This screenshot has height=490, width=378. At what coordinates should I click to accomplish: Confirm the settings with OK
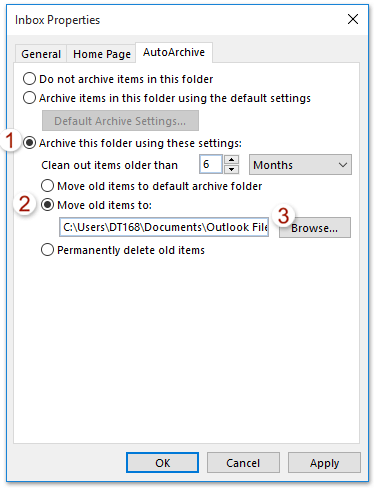[163, 463]
